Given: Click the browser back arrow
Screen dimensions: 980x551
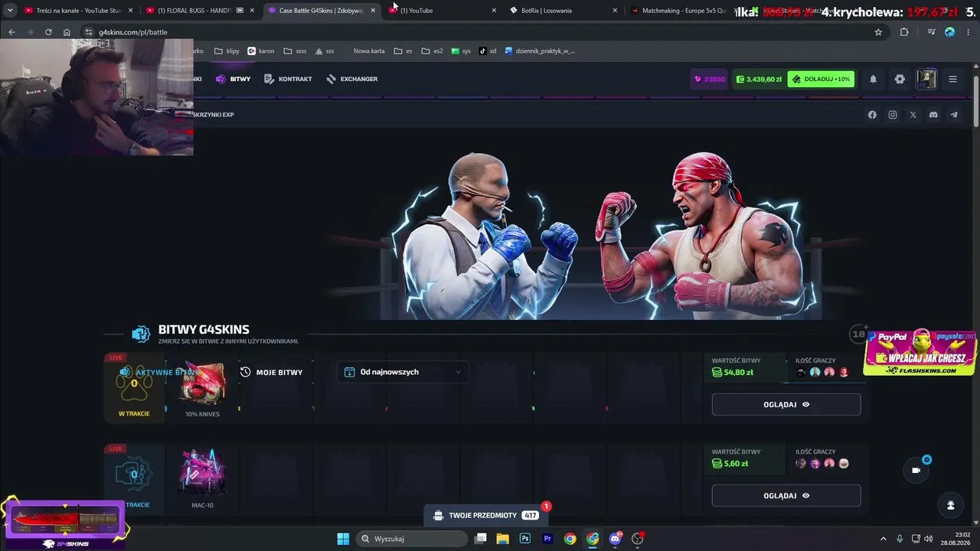Looking at the screenshot, I should point(11,32).
